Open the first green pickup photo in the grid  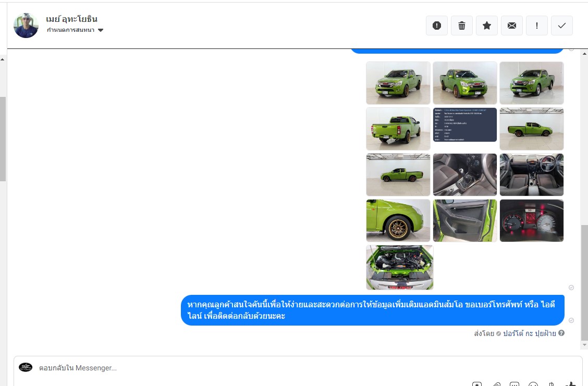(398, 83)
